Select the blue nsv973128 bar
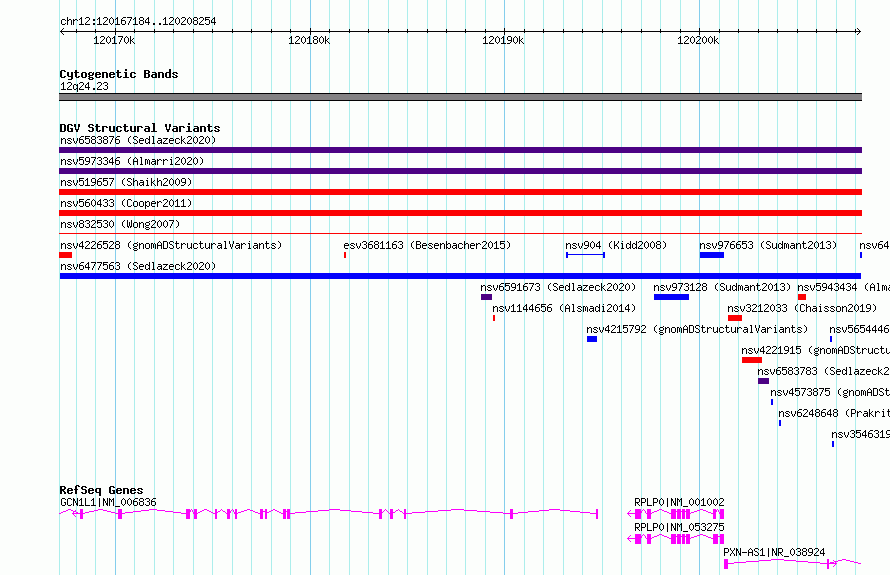The width and height of the screenshot is (890, 575). (x=671, y=297)
